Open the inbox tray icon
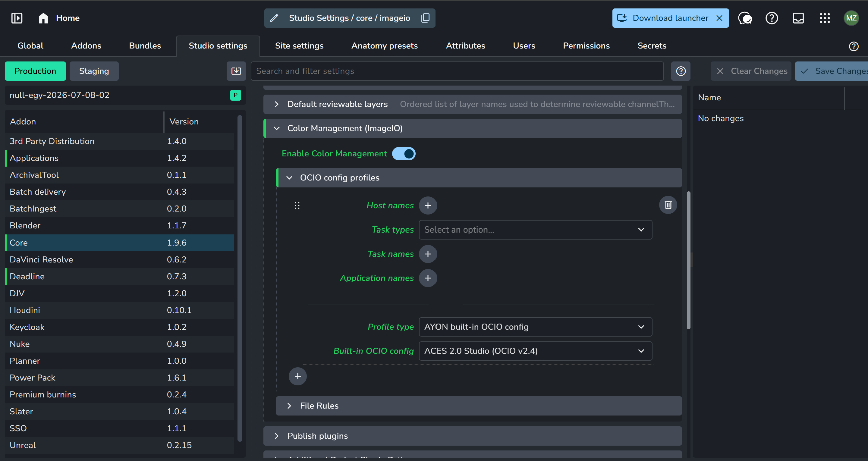868x461 pixels. [798, 18]
